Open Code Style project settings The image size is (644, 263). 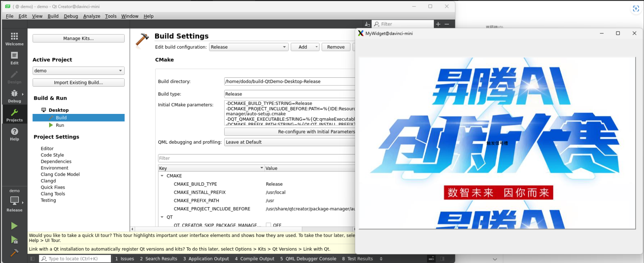(x=52, y=155)
